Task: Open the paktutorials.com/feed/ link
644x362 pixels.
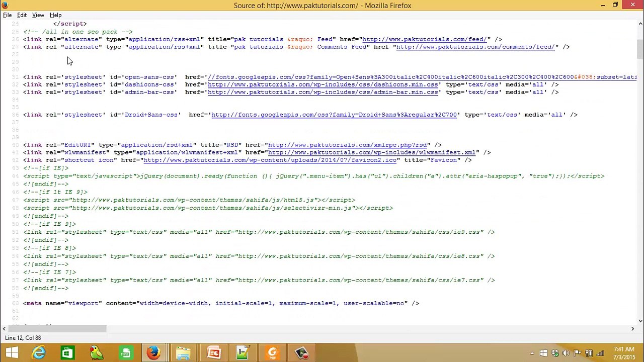Action: (424, 39)
